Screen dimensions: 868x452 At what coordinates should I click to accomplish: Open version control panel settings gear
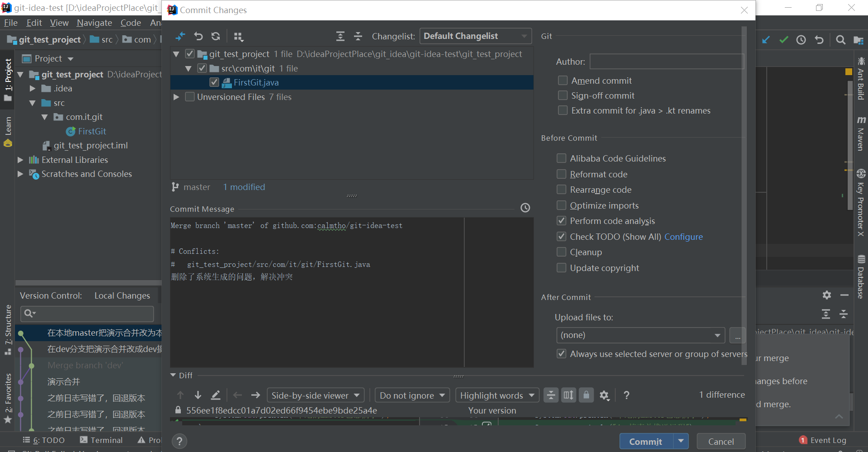(x=827, y=295)
